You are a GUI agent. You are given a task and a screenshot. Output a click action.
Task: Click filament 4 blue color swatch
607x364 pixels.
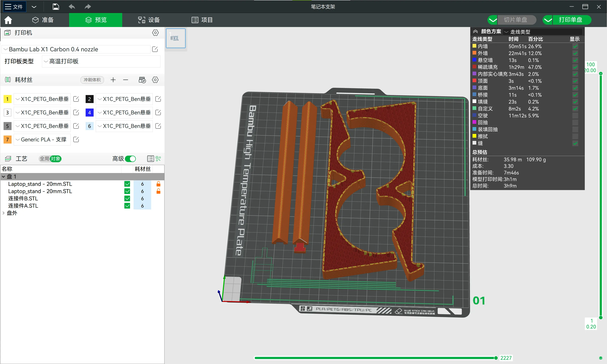tap(90, 112)
